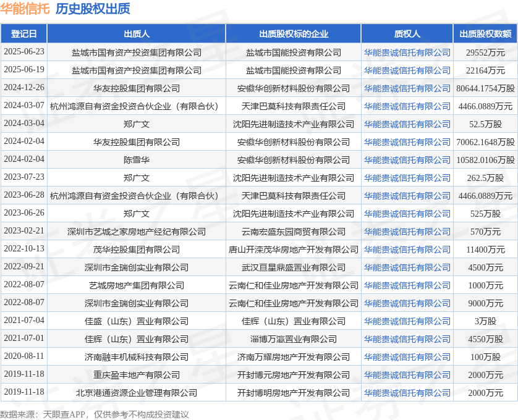Viewport: 518px width, 420px height.
Task: Select the amount 22164万元
Action: coord(485,70)
